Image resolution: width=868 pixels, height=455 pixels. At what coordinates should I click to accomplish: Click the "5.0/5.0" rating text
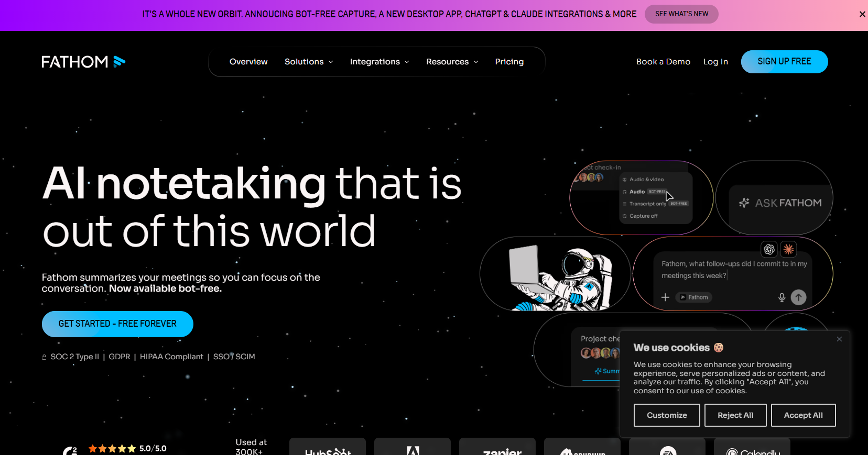153,449
